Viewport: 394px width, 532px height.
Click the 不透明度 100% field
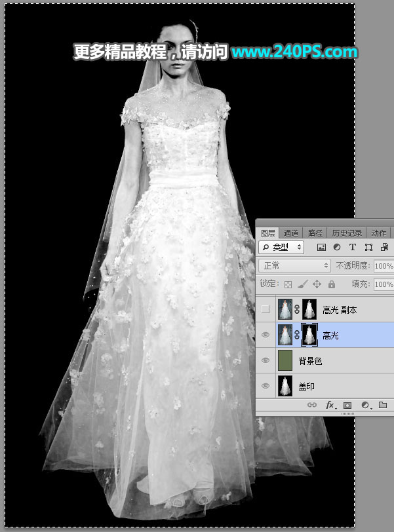click(x=384, y=266)
